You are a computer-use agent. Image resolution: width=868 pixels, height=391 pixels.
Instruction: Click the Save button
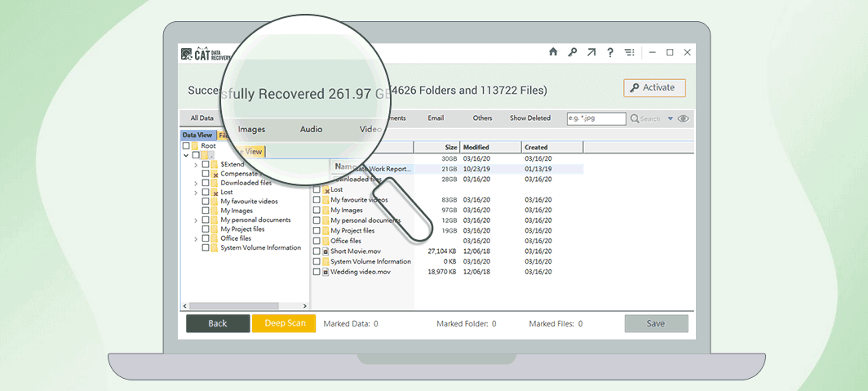(x=656, y=323)
